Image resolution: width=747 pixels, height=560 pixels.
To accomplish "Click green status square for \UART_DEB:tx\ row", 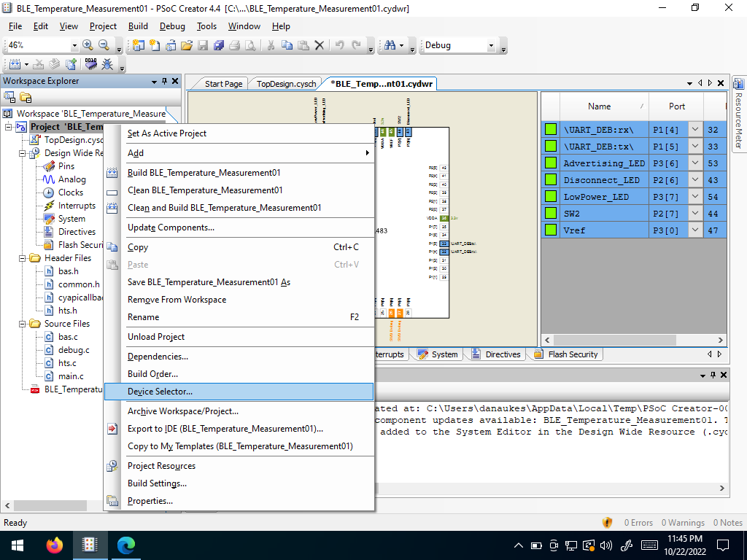I will click(x=551, y=146).
